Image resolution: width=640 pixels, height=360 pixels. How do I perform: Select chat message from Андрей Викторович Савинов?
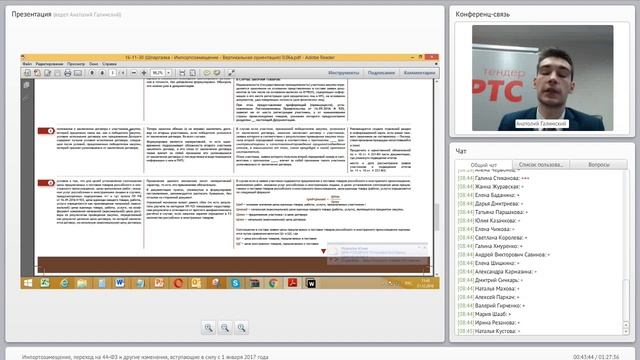click(x=504, y=255)
